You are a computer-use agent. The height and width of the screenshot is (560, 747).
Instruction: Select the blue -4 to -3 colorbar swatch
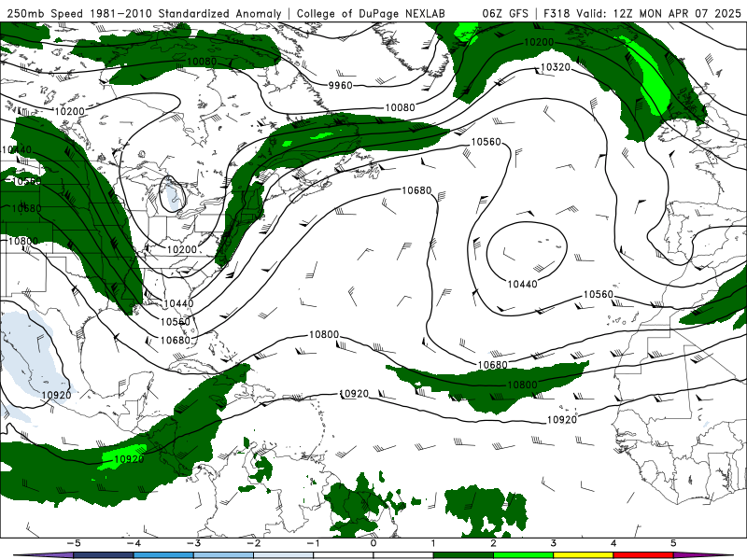pyautogui.click(x=163, y=555)
